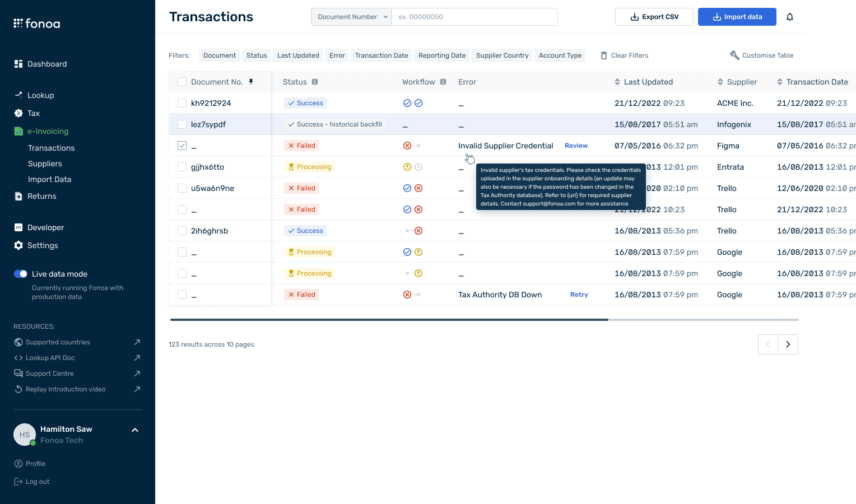Click the info icon next to Status header
The height and width of the screenshot is (504, 856).
(315, 82)
